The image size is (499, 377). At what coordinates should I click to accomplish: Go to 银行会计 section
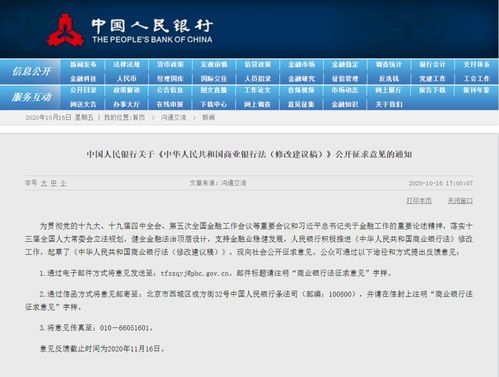tap(432, 64)
